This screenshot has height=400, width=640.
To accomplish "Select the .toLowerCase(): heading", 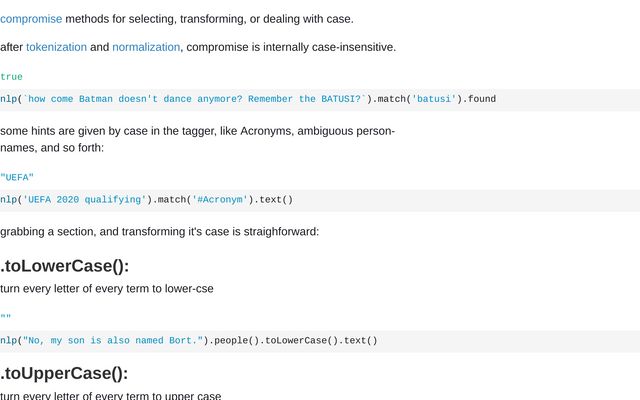I will 64,266.
